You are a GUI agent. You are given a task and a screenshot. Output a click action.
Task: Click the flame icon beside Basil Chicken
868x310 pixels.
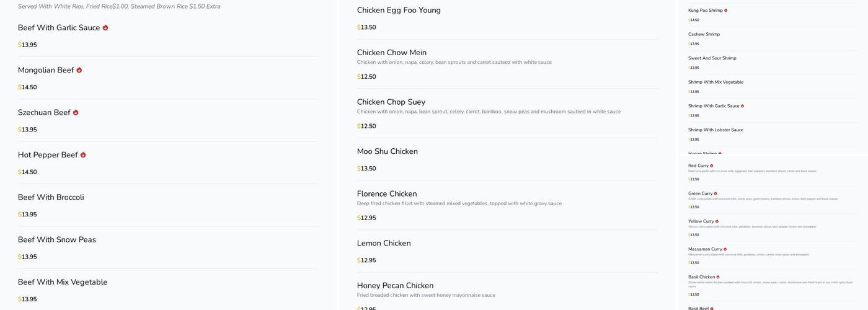click(718, 277)
